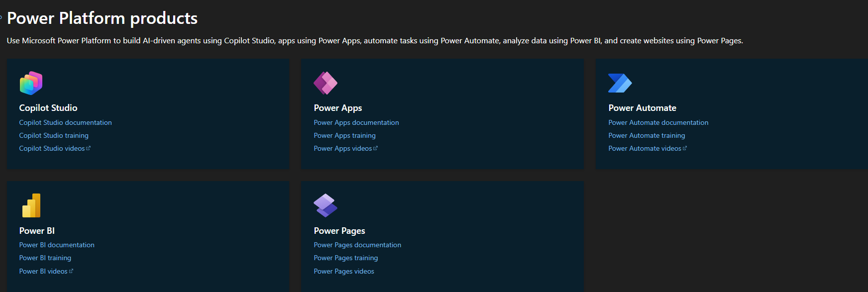Click the Power BI card heading

pos(37,231)
